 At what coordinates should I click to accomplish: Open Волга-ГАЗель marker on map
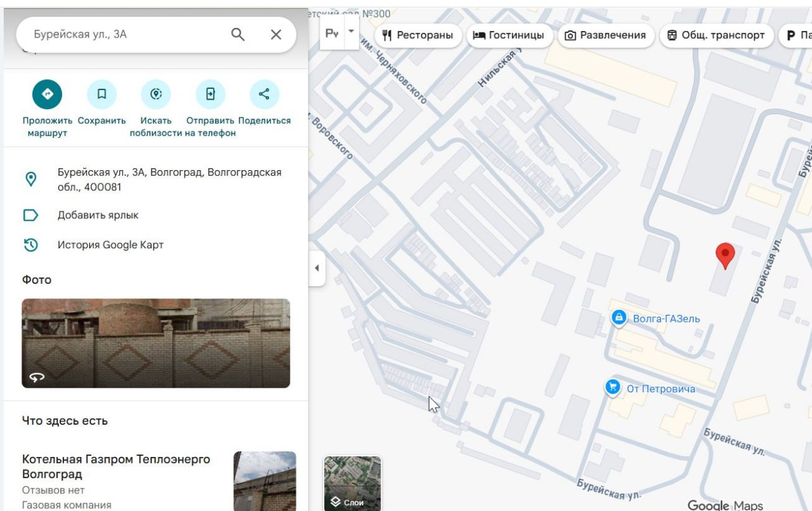pos(619,318)
